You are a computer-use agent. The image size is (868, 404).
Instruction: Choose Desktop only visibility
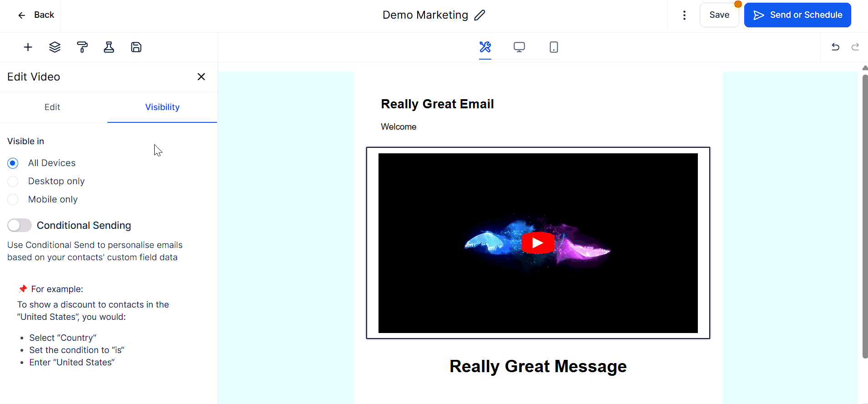pyautogui.click(x=13, y=181)
